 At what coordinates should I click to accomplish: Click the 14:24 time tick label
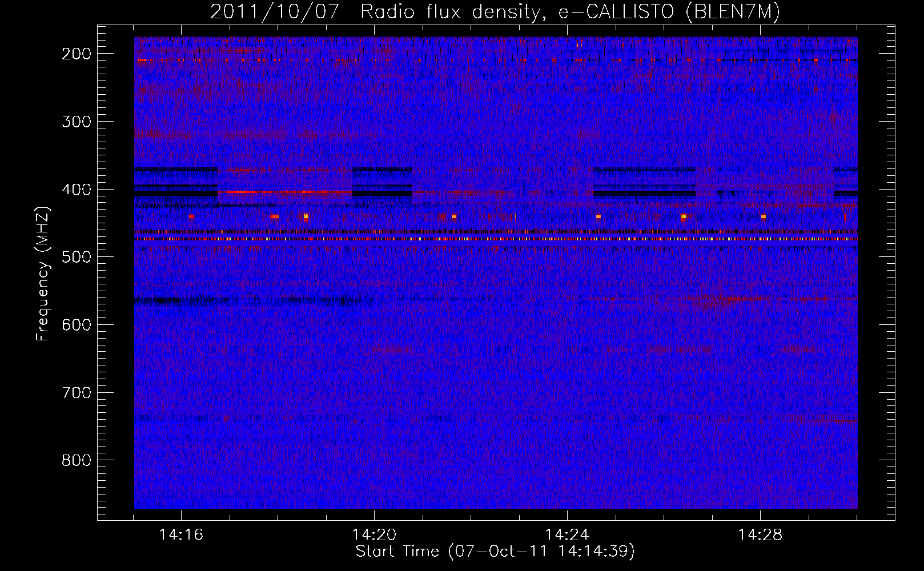(x=567, y=534)
